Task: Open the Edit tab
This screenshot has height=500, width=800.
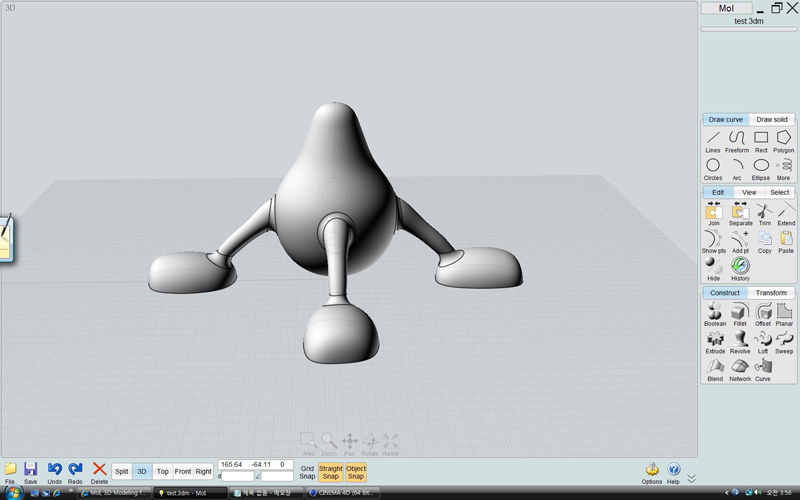Action: click(718, 192)
